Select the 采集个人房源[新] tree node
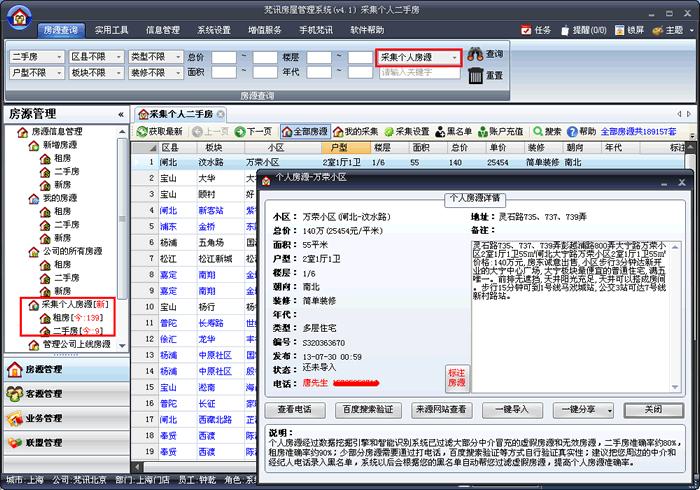This screenshot has height=490, width=700. click(x=69, y=304)
